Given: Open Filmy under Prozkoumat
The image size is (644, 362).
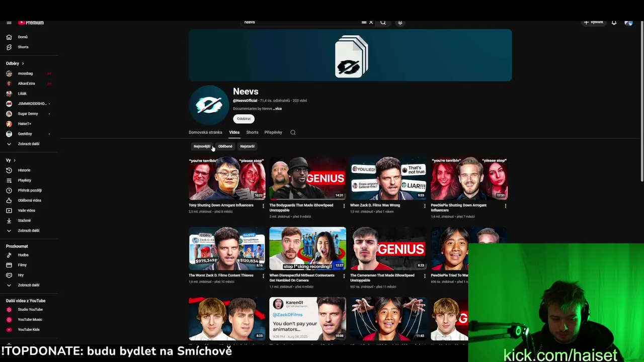Looking at the screenshot, I should coord(29,265).
